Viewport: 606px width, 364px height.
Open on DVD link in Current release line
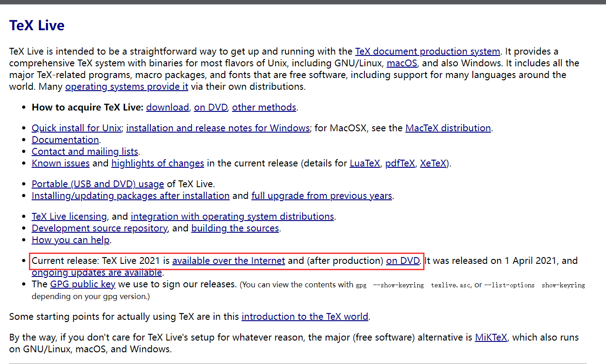pyautogui.click(x=403, y=261)
